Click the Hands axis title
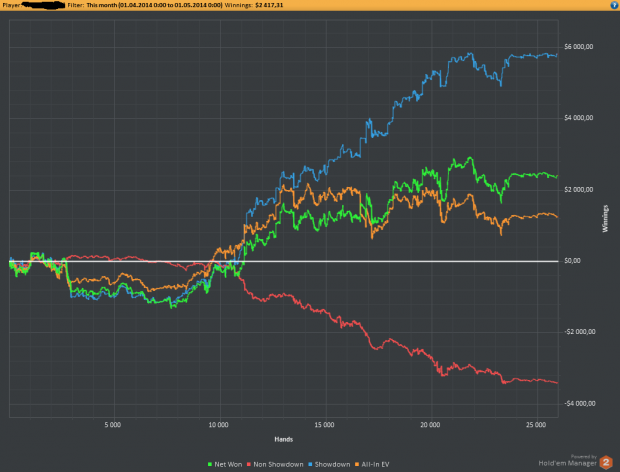 coord(284,439)
